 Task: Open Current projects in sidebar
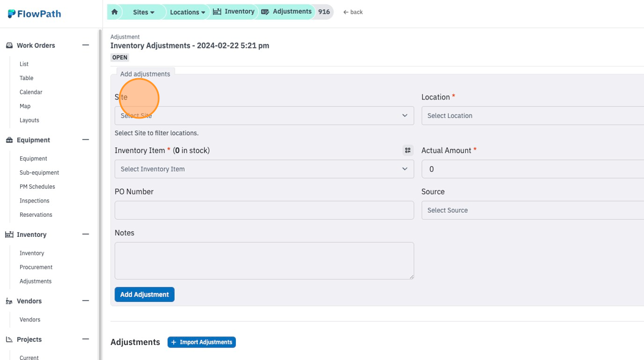(x=29, y=358)
